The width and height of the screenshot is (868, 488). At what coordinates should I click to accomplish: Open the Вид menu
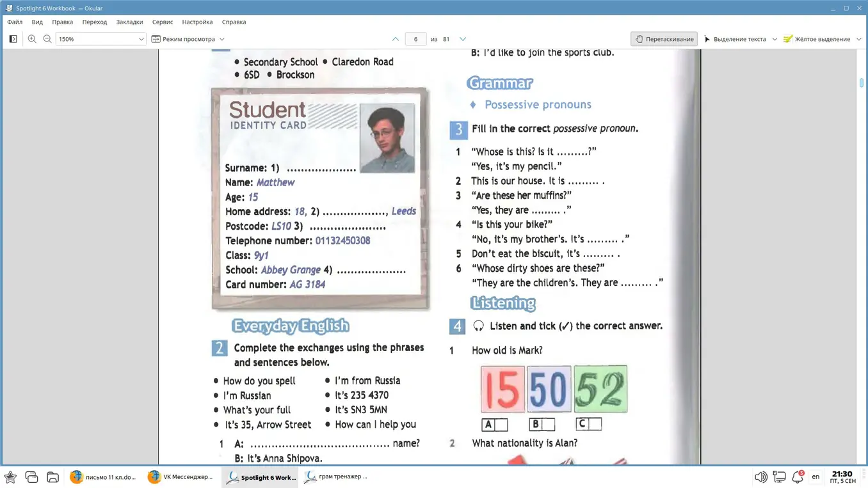[x=37, y=22]
